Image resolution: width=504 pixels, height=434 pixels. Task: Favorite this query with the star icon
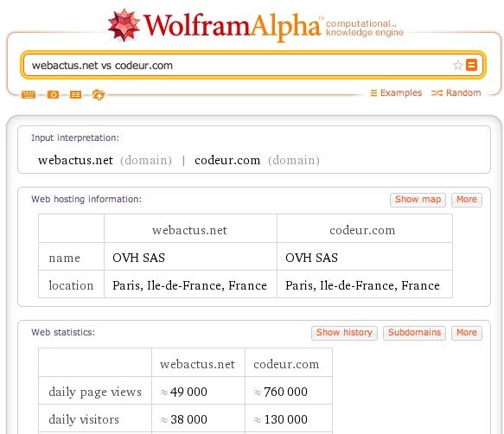point(457,65)
